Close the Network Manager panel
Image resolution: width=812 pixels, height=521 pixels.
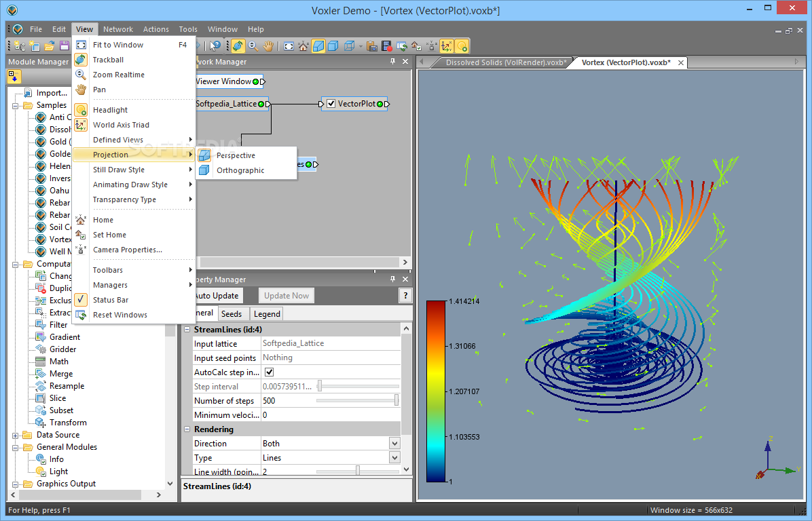[405, 62]
